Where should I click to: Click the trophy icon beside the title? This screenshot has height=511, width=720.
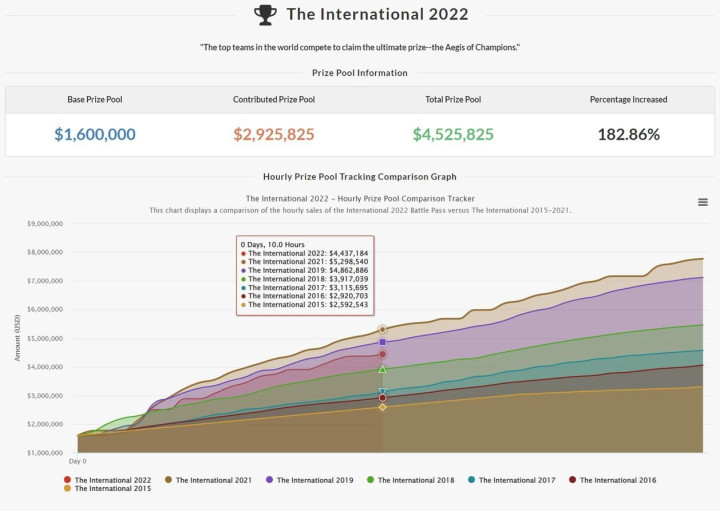pyautogui.click(x=265, y=15)
